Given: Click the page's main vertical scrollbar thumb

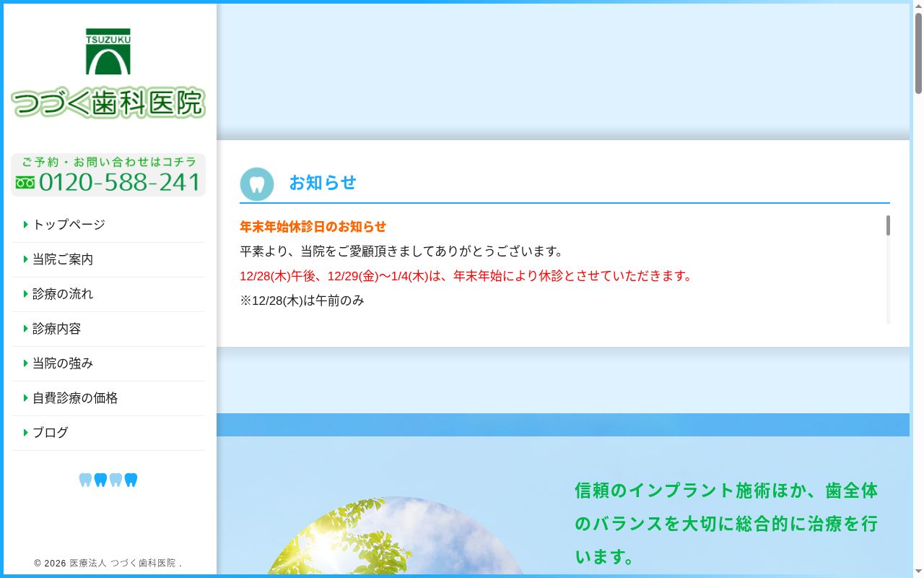Looking at the screenshot, I should coord(918,53).
